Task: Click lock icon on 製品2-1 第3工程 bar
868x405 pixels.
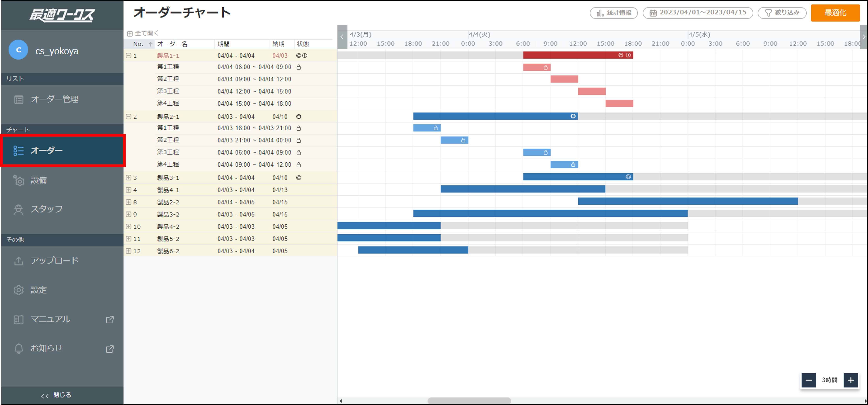Action: [545, 152]
